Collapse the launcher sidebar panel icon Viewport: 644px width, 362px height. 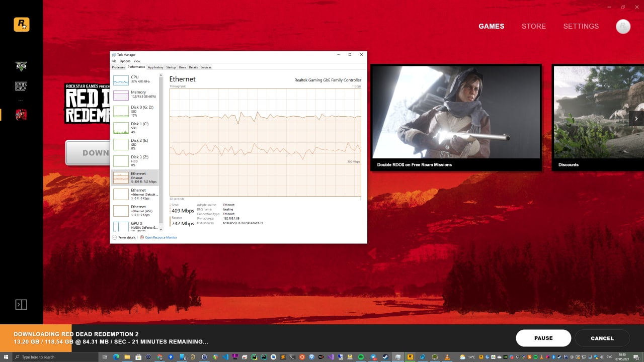(21, 304)
